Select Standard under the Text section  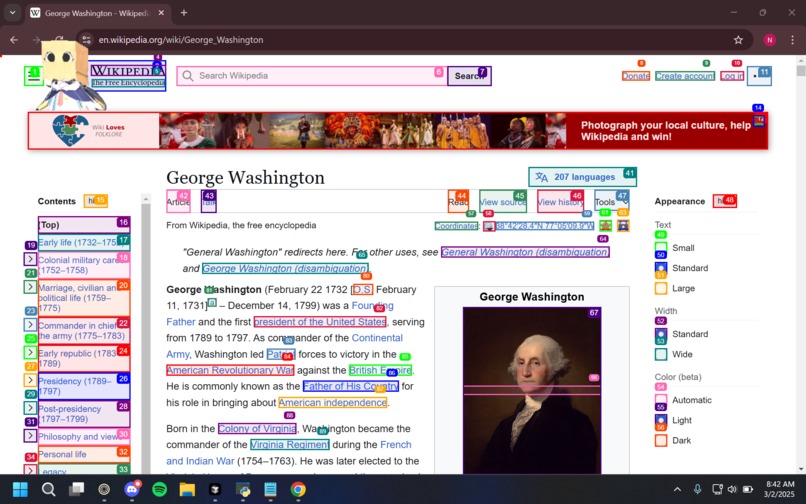click(661, 268)
